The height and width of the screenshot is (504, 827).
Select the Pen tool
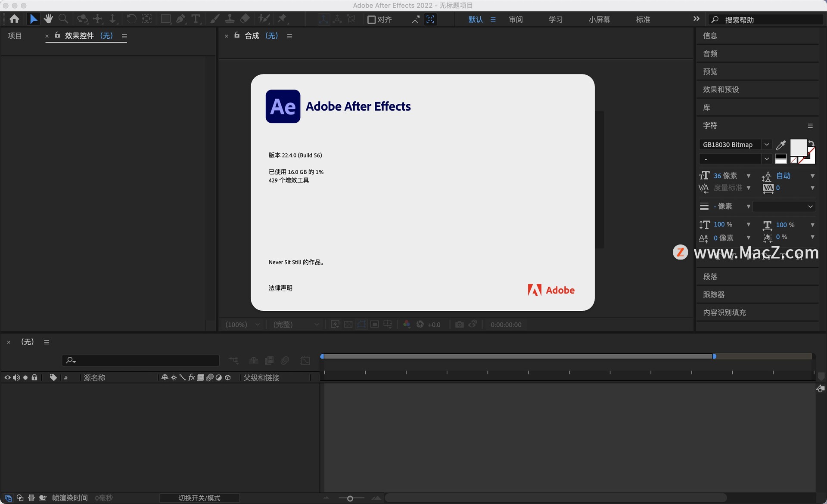(180, 19)
